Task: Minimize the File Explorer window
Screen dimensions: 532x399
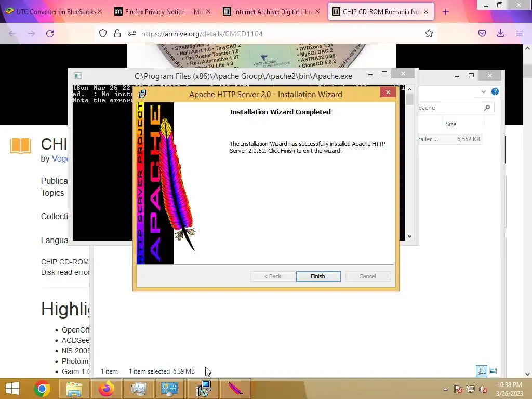Action: (x=457, y=76)
